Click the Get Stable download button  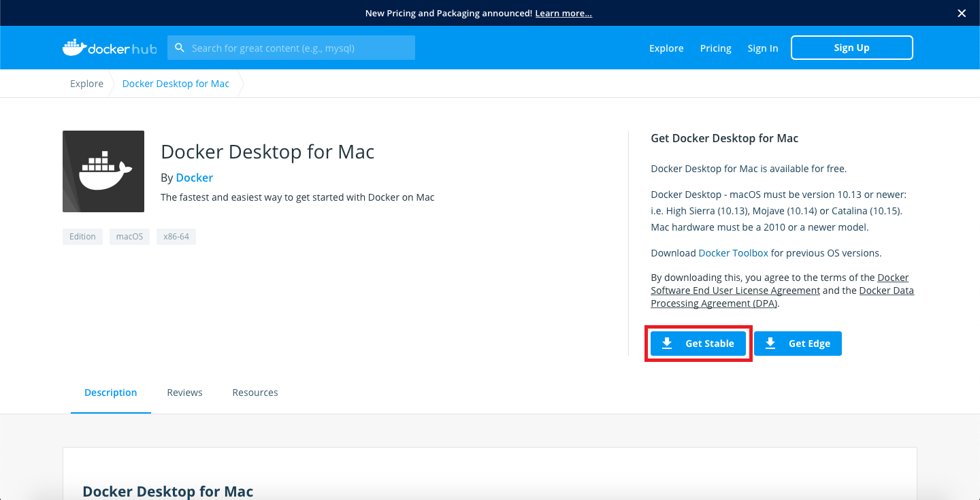(698, 344)
